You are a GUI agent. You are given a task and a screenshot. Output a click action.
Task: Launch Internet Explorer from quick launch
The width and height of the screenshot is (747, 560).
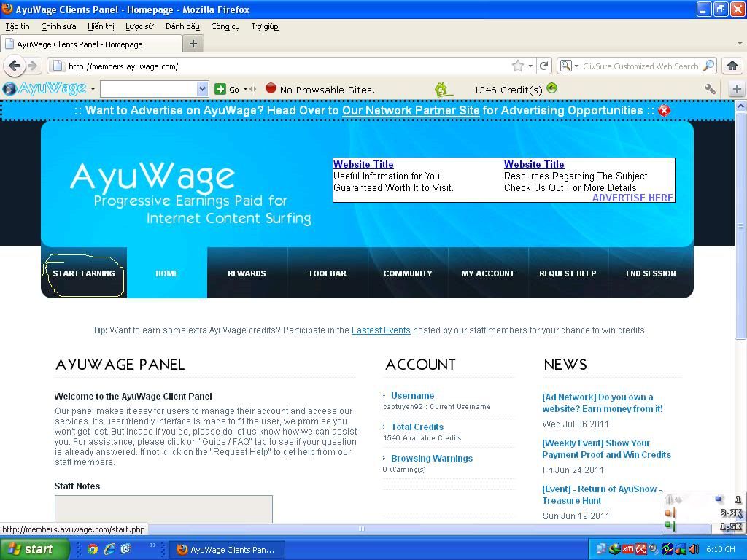point(109,549)
